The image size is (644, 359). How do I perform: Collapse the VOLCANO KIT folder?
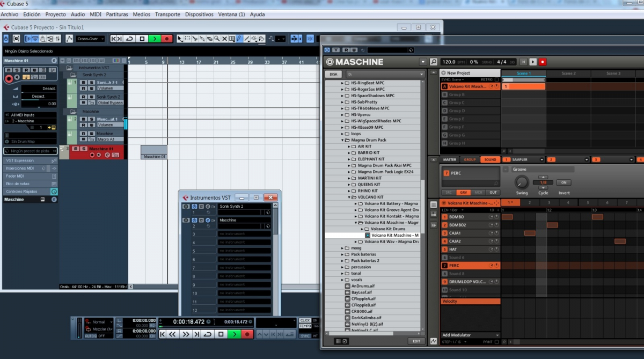click(348, 197)
